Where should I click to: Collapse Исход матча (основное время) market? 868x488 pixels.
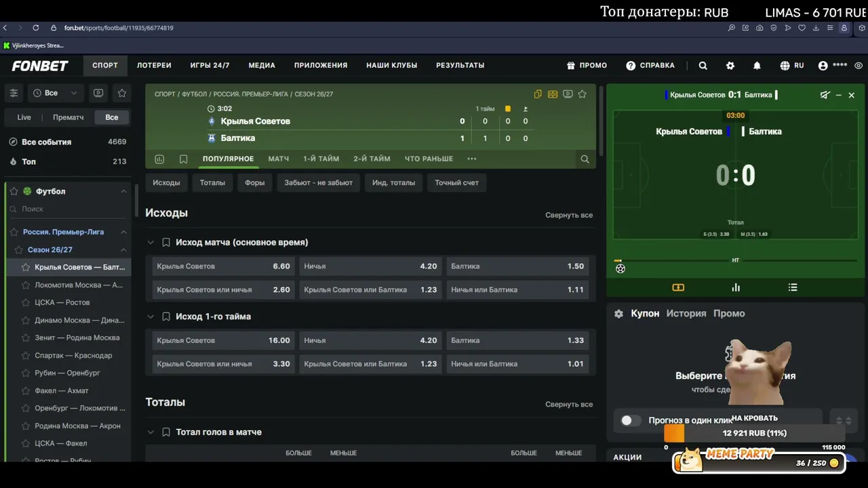click(151, 242)
